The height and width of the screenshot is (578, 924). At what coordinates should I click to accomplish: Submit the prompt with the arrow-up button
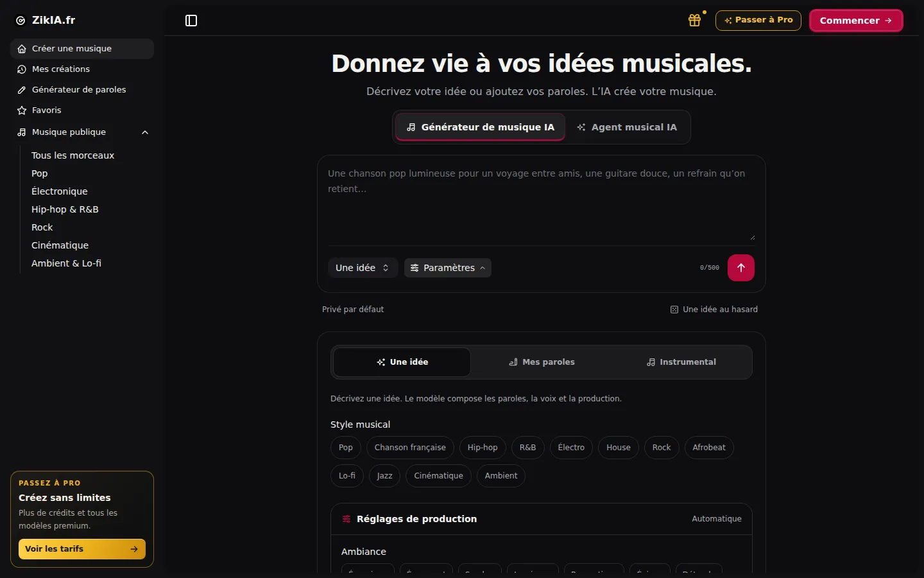741,268
